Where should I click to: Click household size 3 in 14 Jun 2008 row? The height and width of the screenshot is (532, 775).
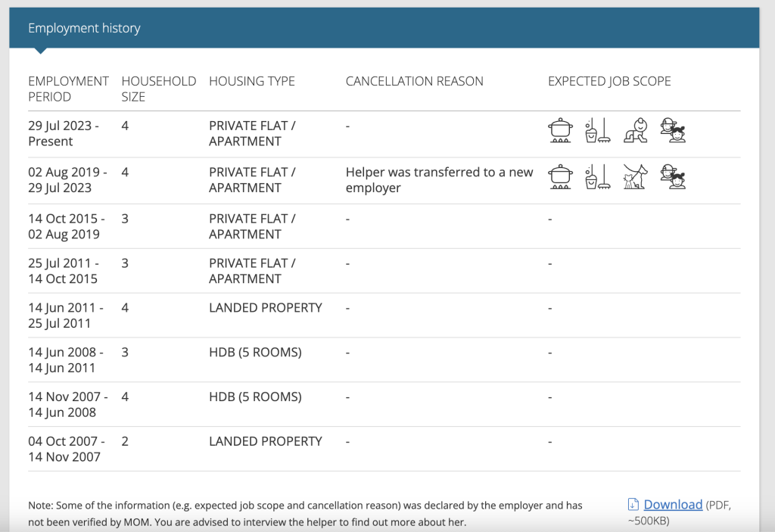pyautogui.click(x=125, y=352)
